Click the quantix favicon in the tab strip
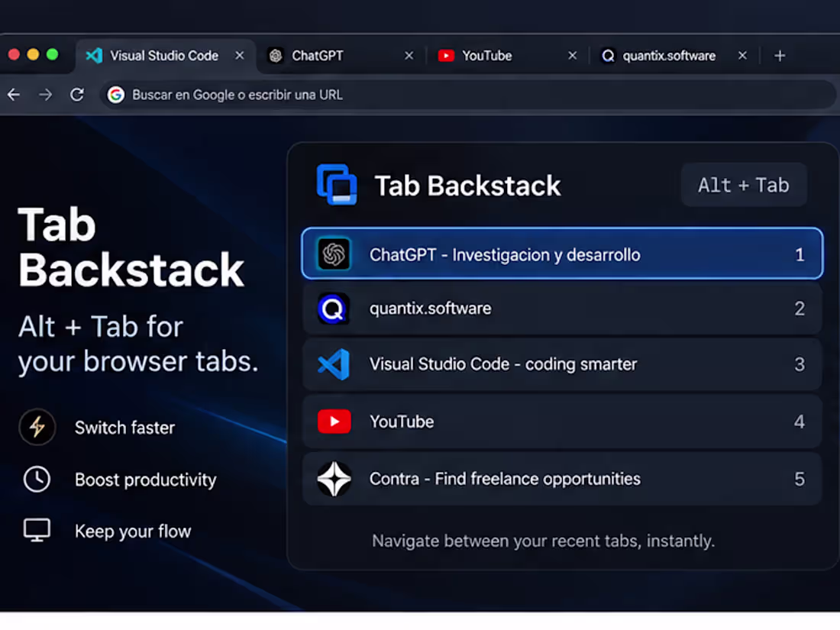This screenshot has height=630, width=840. coord(608,56)
